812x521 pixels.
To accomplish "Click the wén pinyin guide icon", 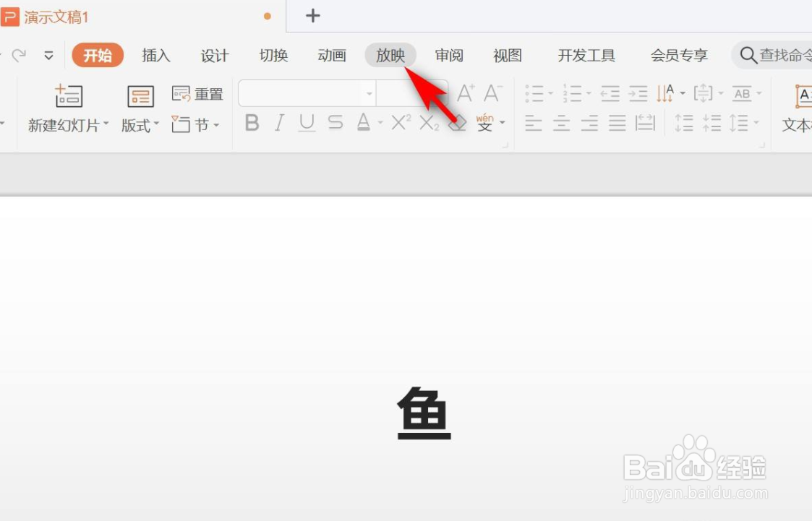I will [x=484, y=123].
